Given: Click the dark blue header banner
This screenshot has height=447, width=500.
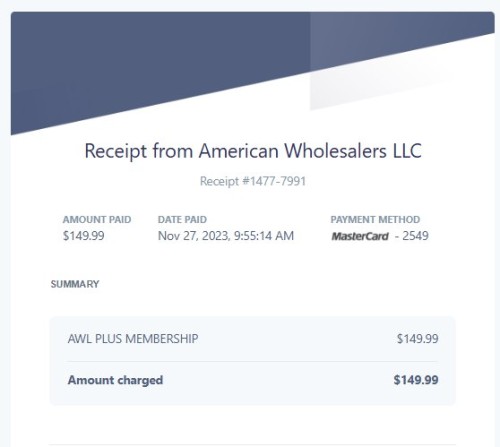Looking at the screenshot, I should click(x=160, y=60).
